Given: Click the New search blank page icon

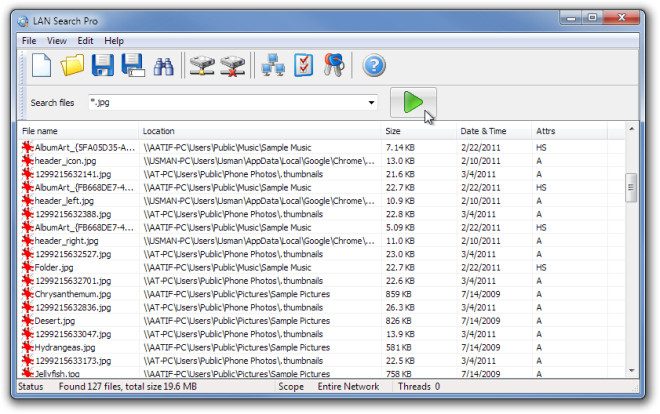Looking at the screenshot, I should pyautogui.click(x=41, y=66).
